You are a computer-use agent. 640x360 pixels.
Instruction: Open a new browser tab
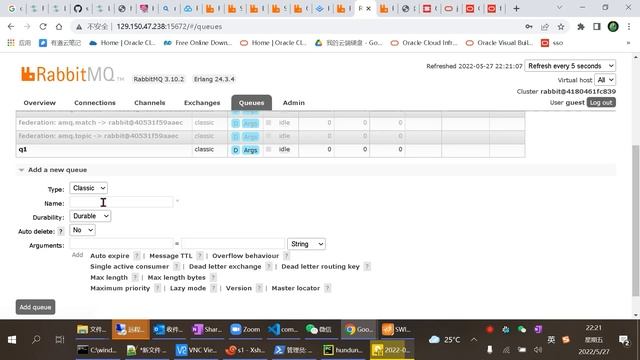click(x=516, y=8)
